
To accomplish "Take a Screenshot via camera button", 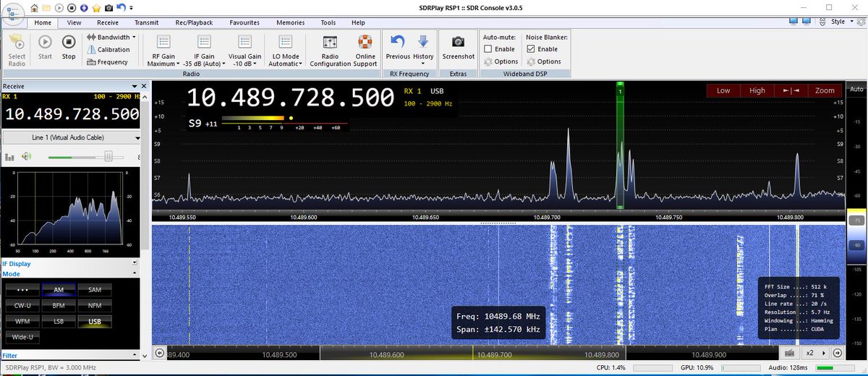I will (458, 48).
